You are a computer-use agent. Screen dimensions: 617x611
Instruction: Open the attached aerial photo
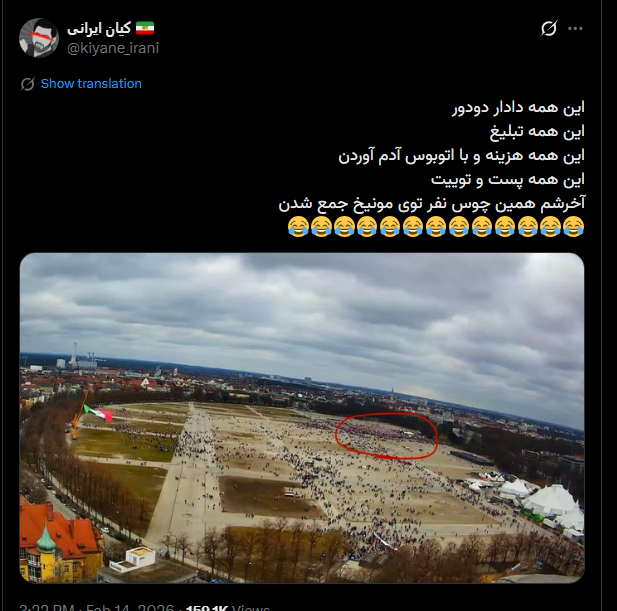302,418
